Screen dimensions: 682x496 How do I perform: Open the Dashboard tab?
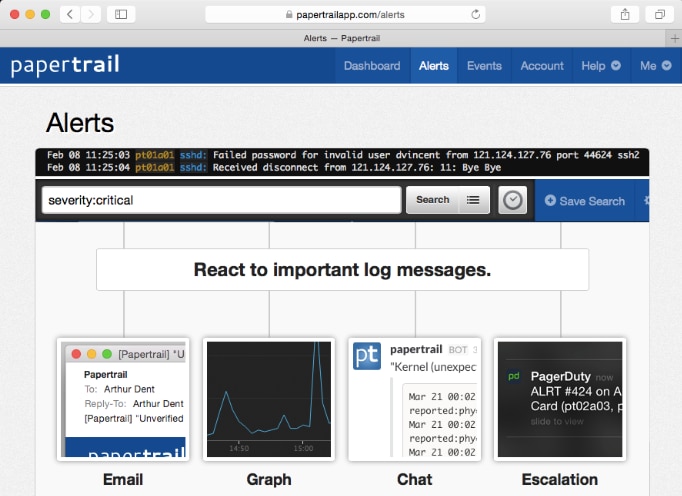tap(372, 66)
